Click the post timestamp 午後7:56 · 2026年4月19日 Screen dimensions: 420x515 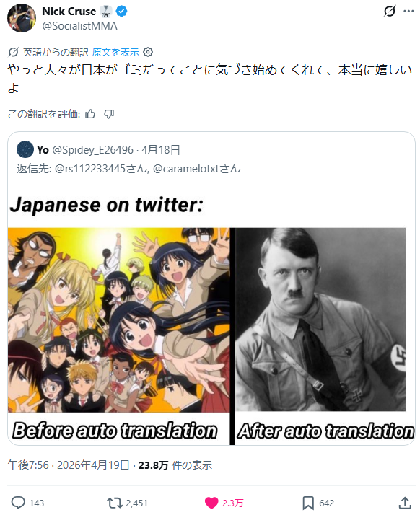[69, 465]
